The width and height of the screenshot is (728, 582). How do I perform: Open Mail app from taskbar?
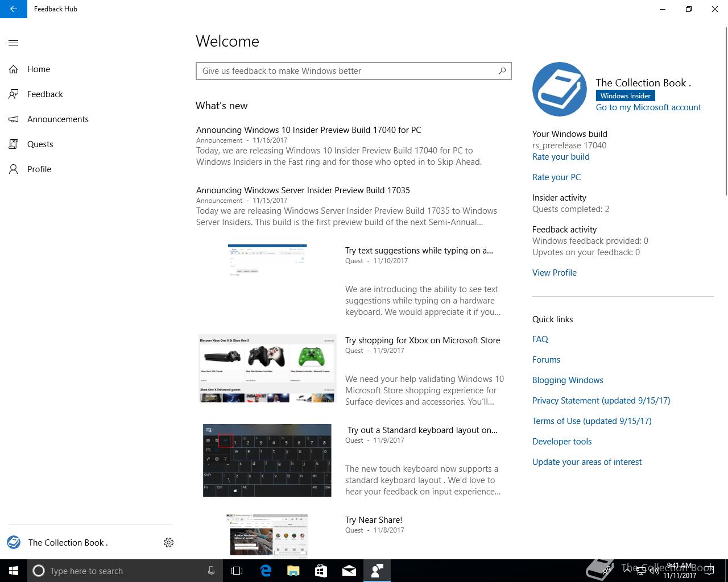pos(349,571)
